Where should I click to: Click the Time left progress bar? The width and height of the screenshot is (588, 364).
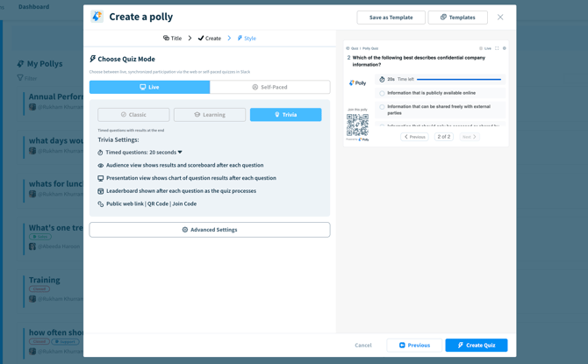click(458, 80)
